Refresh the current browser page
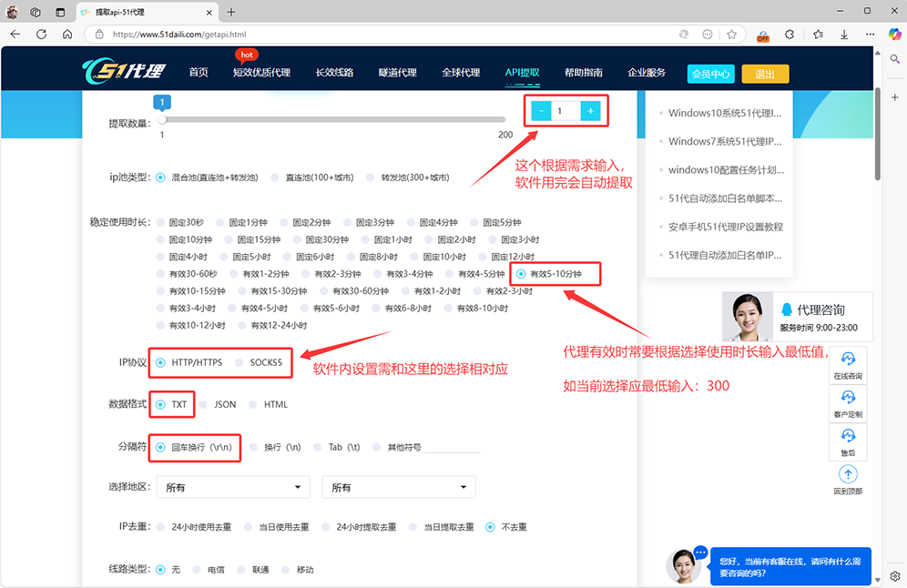This screenshot has width=907, height=588. [x=42, y=34]
